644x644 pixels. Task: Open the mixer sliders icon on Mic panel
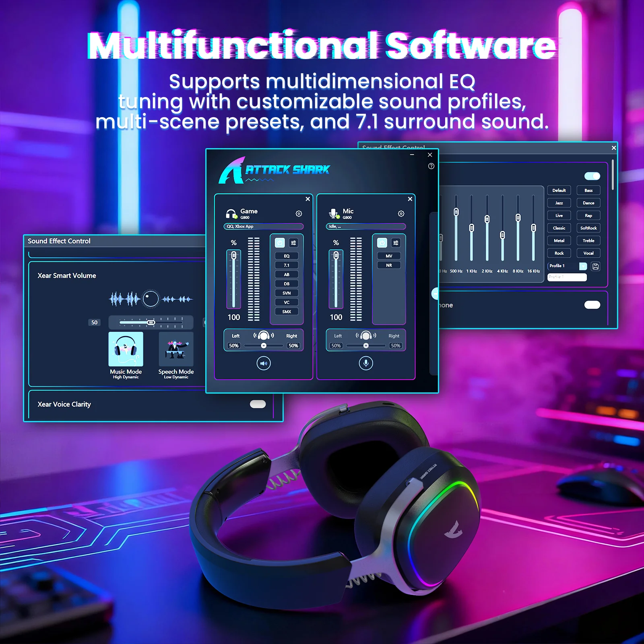(396, 242)
